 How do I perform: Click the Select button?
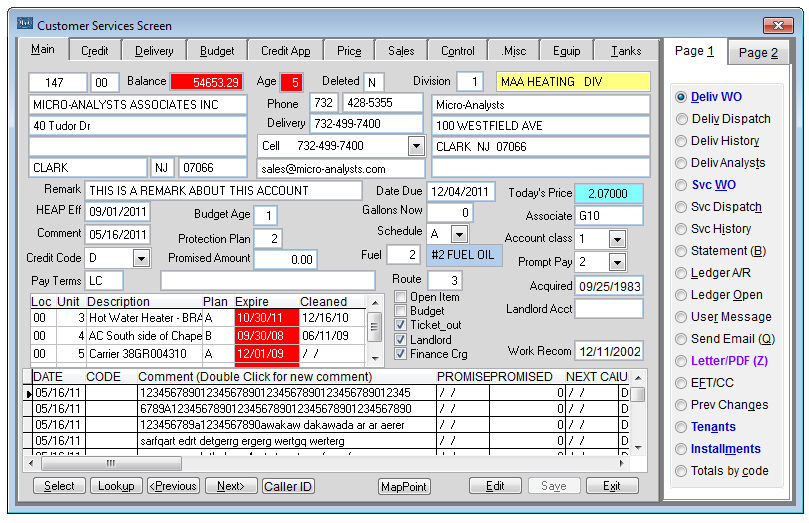[59, 486]
